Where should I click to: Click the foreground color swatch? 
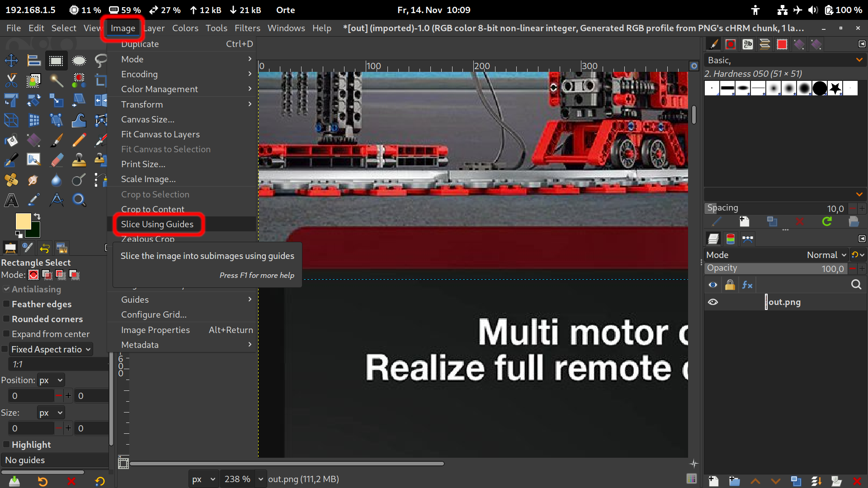pos(23,221)
